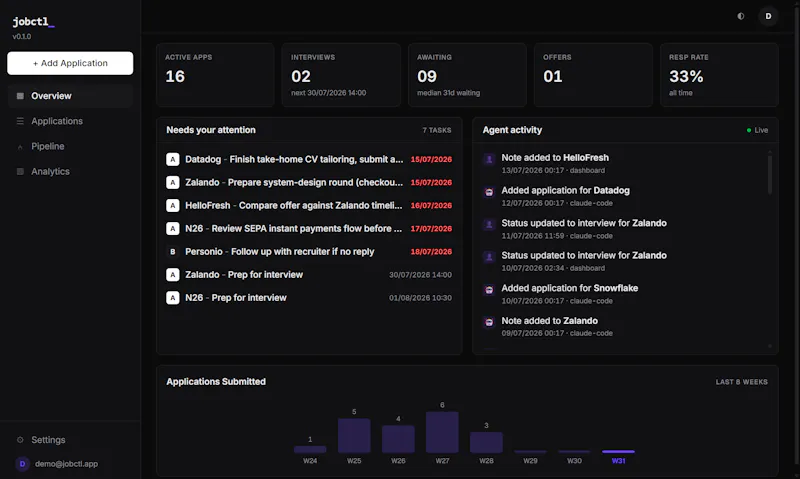
Task: Click the 18/07/2026 due date on Personio
Action: [431, 251]
